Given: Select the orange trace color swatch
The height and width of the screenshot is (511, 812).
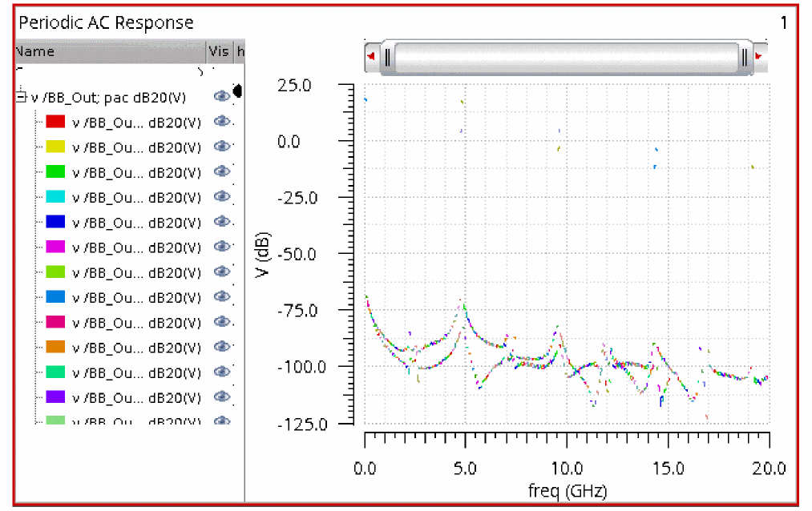Looking at the screenshot, I should [x=55, y=347].
